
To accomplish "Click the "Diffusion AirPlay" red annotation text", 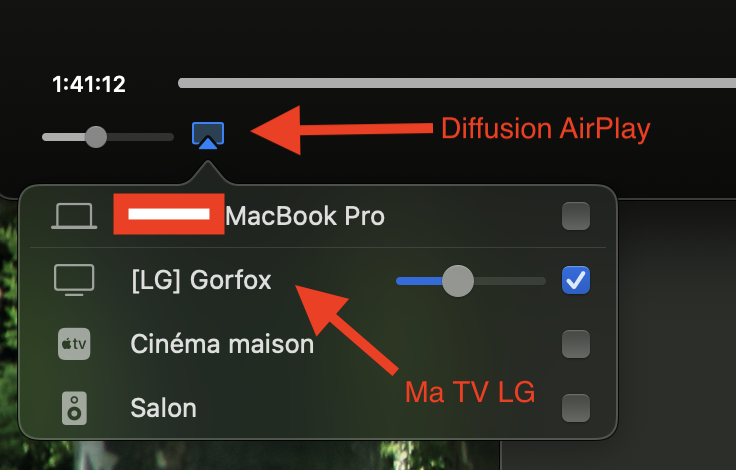I will tap(545, 128).
